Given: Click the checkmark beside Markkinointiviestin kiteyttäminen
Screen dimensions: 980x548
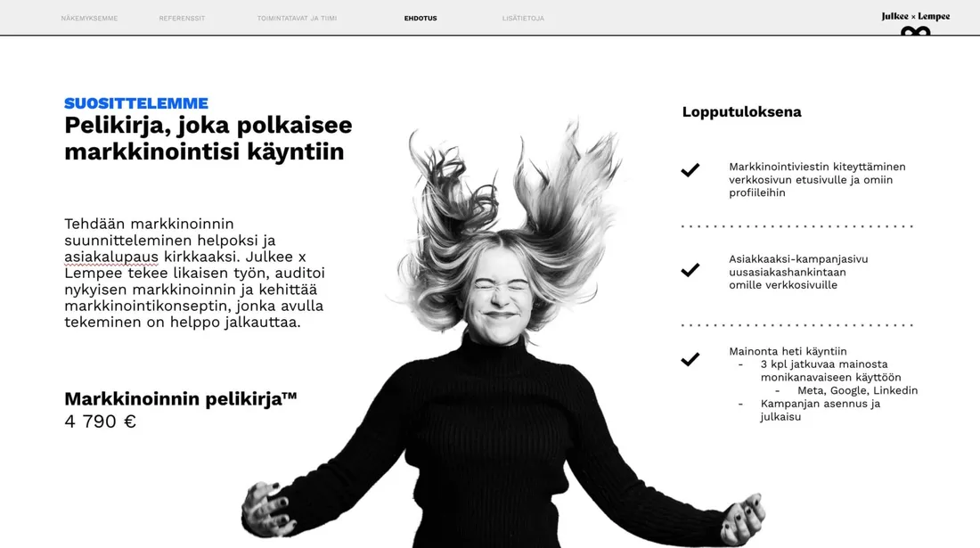Looking at the screenshot, I should (x=690, y=170).
